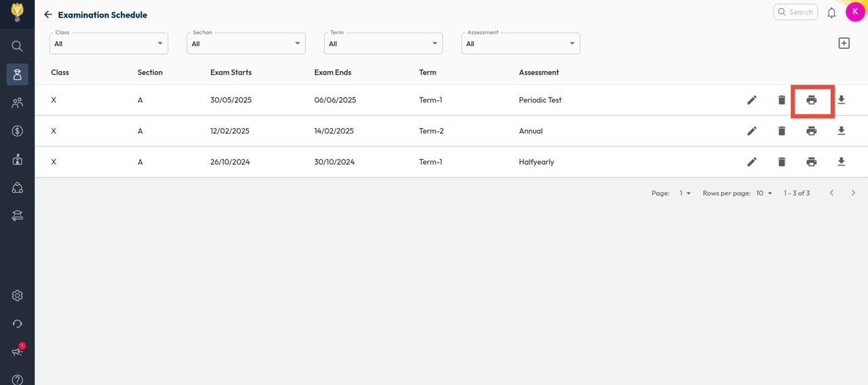Click the search magnifier in sidebar
The width and height of the screenshot is (868, 385).
(18, 46)
